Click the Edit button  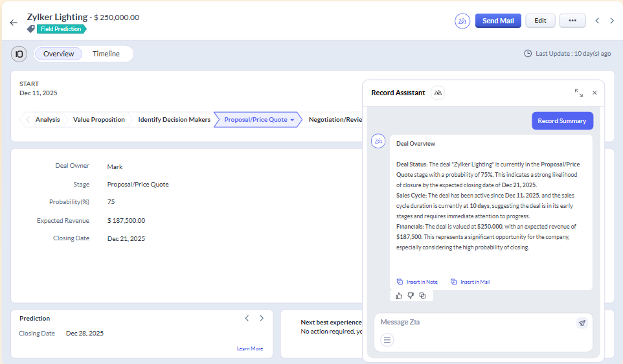click(x=540, y=21)
